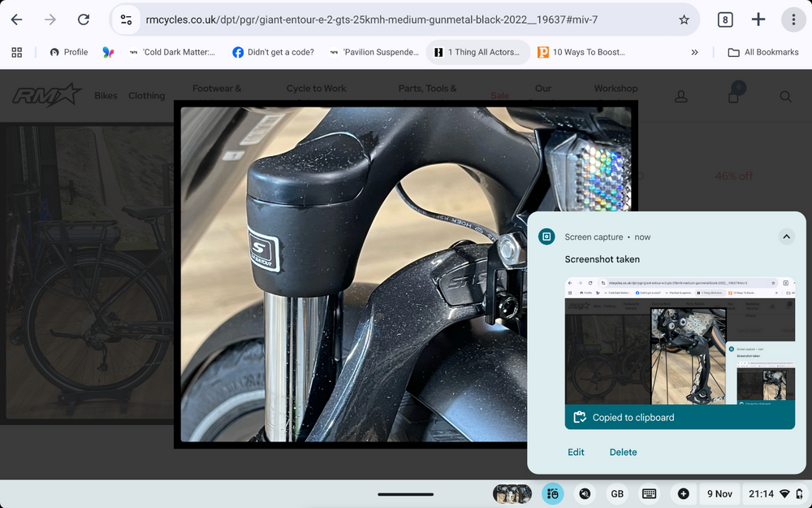This screenshot has height=508, width=812.
Task: Click Edit on the screenshot notification
Action: click(x=576, y=452)
